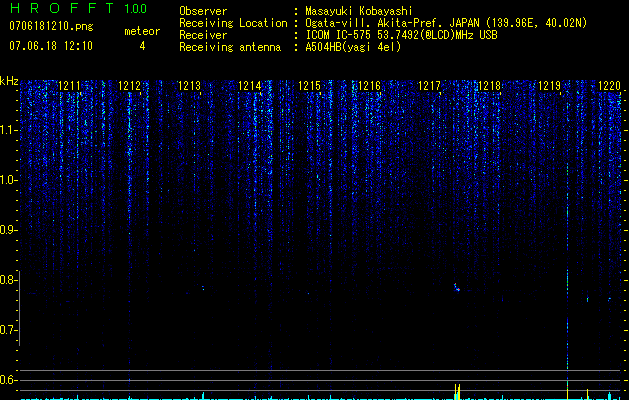Click the A504HB(yagi 4el) antenna text
This screenshot has height=400, width=629.
pyautogui.click(x=353, y=47)
